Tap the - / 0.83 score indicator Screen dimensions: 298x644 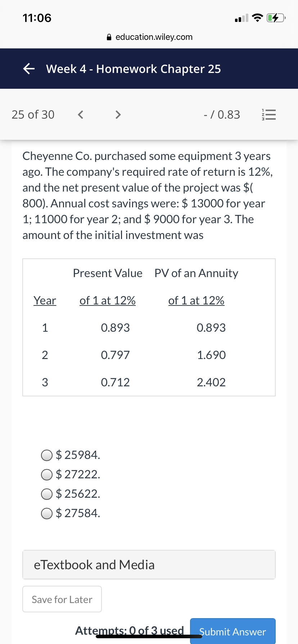coord(222,115)
